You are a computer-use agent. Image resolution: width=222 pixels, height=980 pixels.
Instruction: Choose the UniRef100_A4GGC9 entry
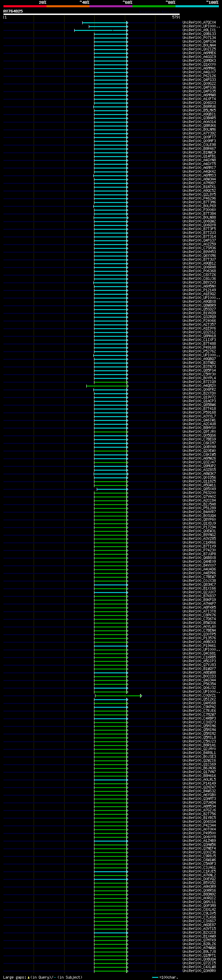[199, 57]
